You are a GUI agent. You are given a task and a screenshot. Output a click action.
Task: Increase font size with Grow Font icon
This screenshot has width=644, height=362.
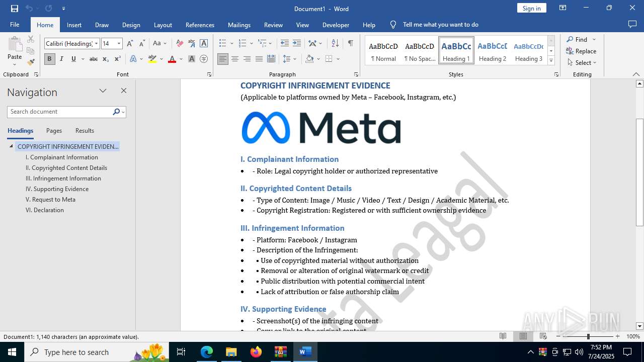tap(130, 44)
